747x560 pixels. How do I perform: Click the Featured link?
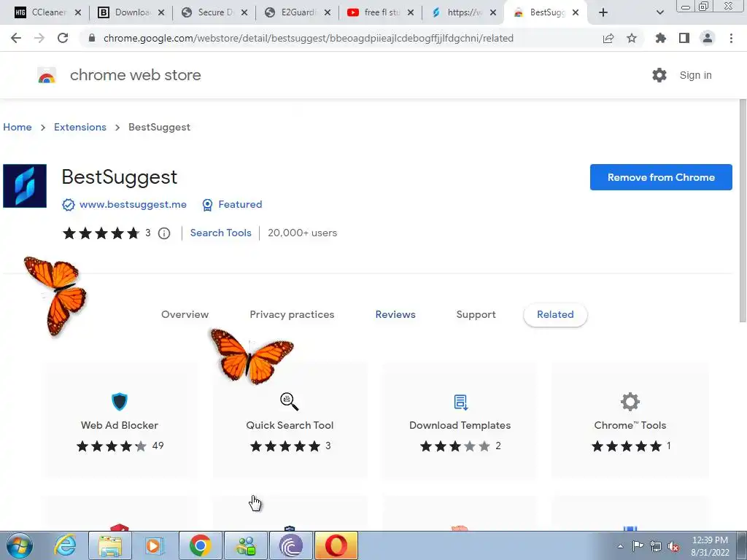(x=240, y=205)
